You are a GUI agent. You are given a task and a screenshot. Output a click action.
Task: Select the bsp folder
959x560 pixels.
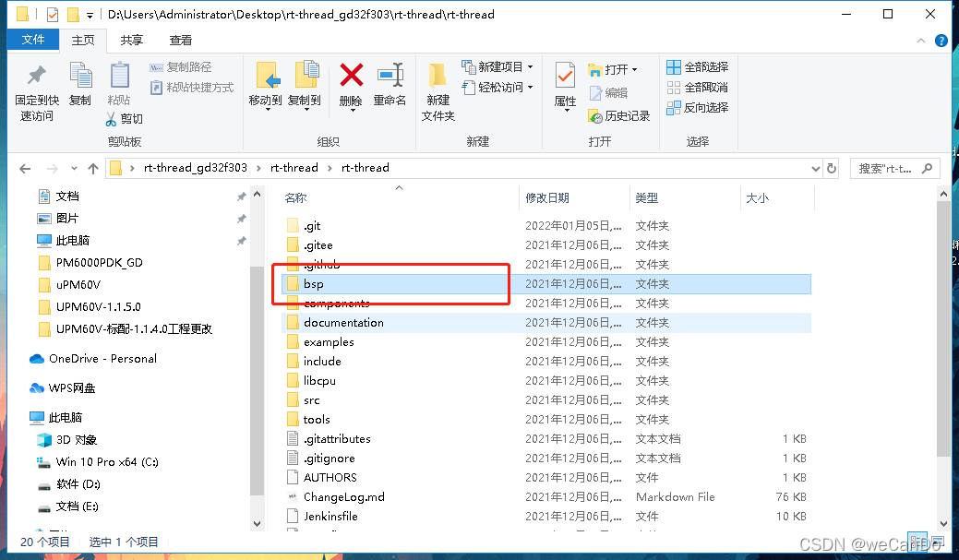click(x=546, y=283)
